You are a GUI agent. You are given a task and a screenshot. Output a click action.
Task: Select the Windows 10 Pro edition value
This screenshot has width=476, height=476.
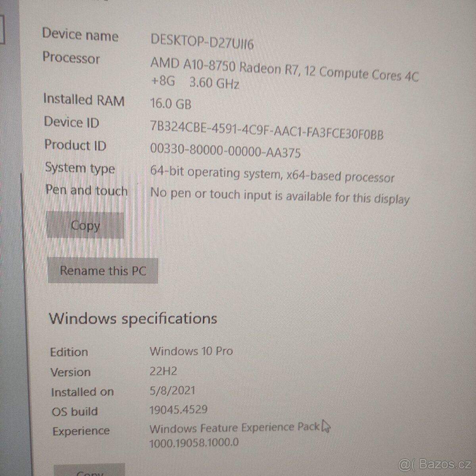tap(191, 351)
